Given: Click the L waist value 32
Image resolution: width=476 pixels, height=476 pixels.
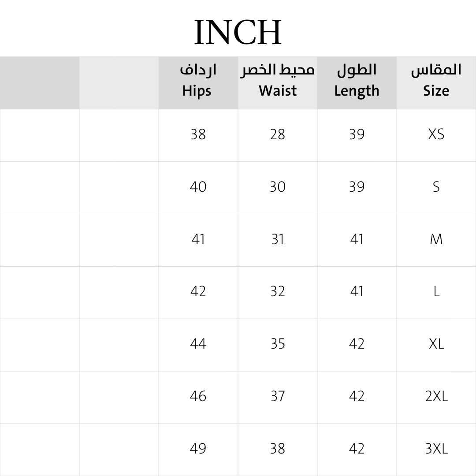Looking at the screenshot, I should (x=278, y=291).
